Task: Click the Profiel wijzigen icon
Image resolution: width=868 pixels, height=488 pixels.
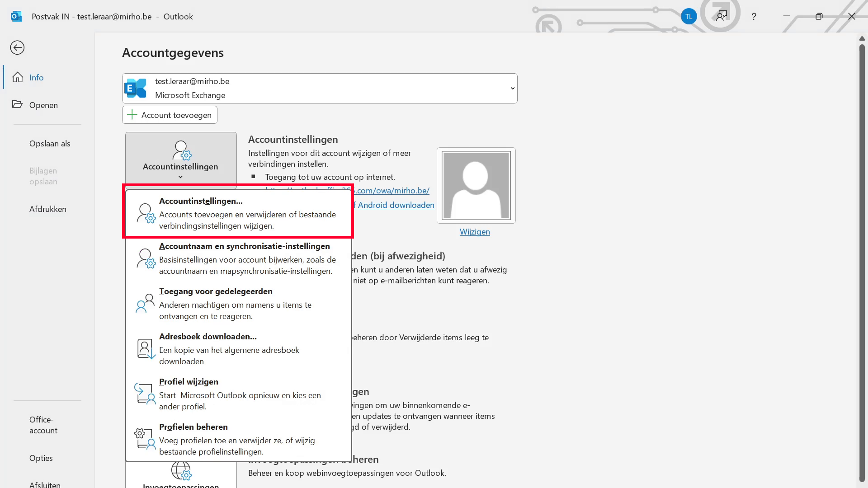Action: click(145, 394)
